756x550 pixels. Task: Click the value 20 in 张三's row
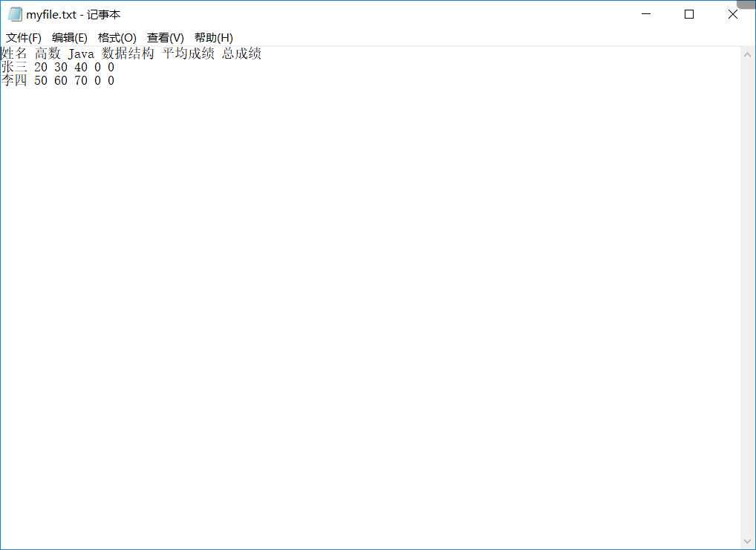tap(41, 67)
